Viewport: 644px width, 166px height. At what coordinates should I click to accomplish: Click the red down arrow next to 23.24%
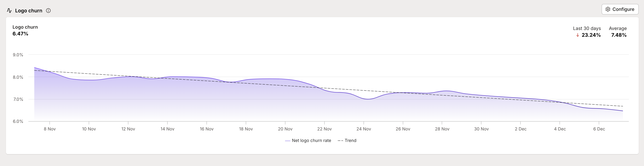point(578,35)
